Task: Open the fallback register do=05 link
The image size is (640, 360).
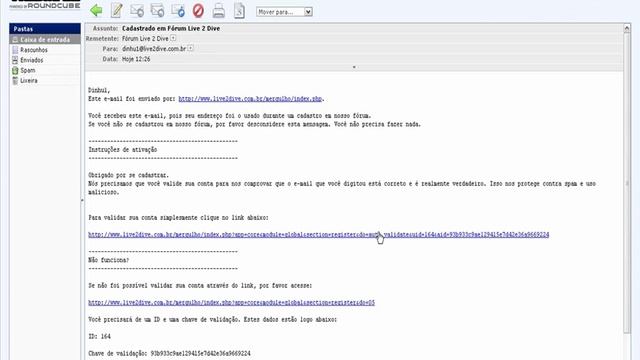Action: 231,302
